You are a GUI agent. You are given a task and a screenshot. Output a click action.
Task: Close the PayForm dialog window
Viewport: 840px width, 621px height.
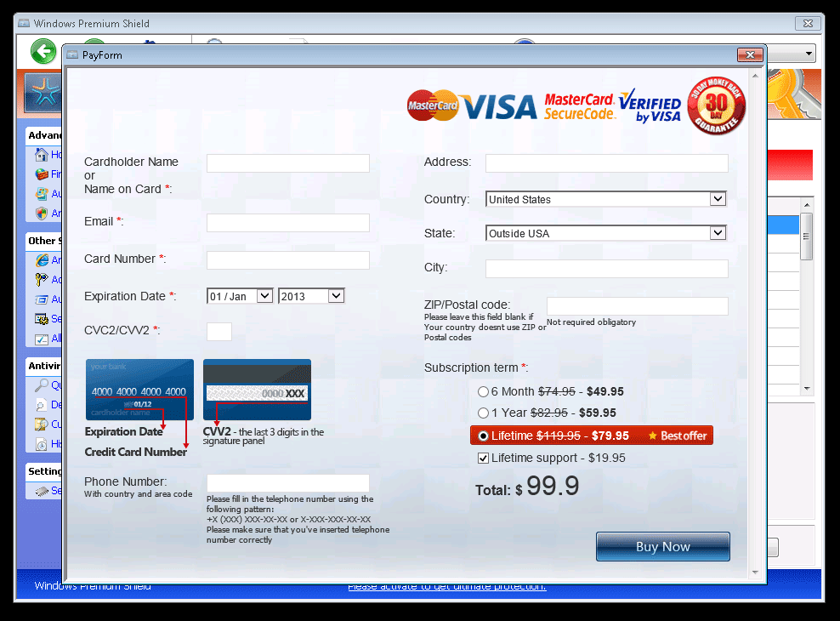pos(749,55)
